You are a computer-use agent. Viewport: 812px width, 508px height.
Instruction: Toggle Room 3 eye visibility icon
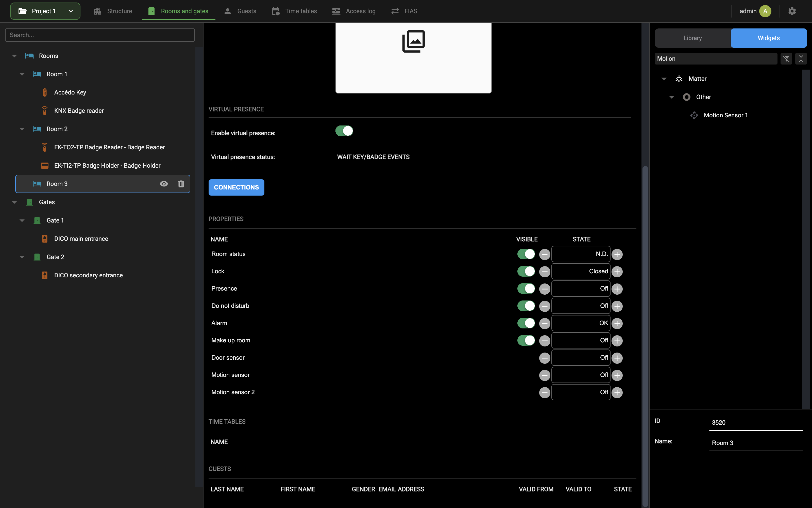click(x=164, y=184)
